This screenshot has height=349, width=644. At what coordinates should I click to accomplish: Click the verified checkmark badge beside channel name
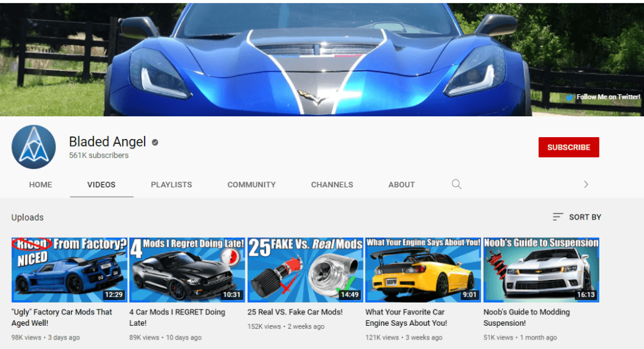(155, 143)
